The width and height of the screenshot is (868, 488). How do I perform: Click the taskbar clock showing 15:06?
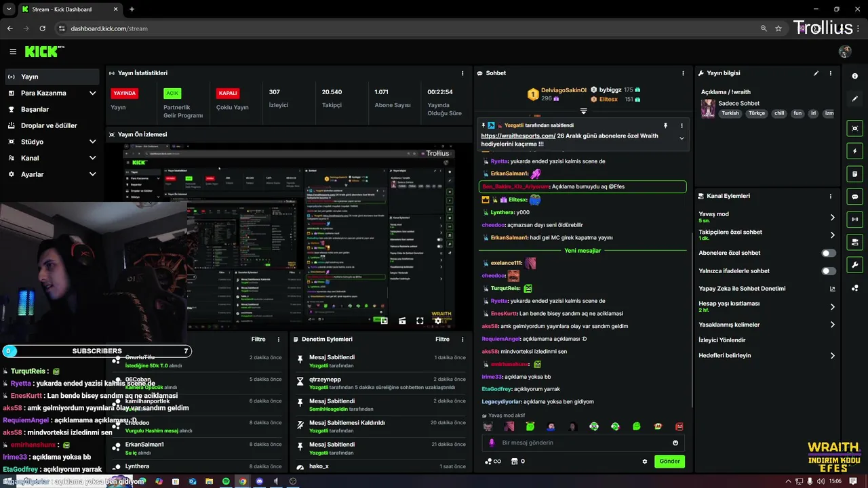coord(835,481)
